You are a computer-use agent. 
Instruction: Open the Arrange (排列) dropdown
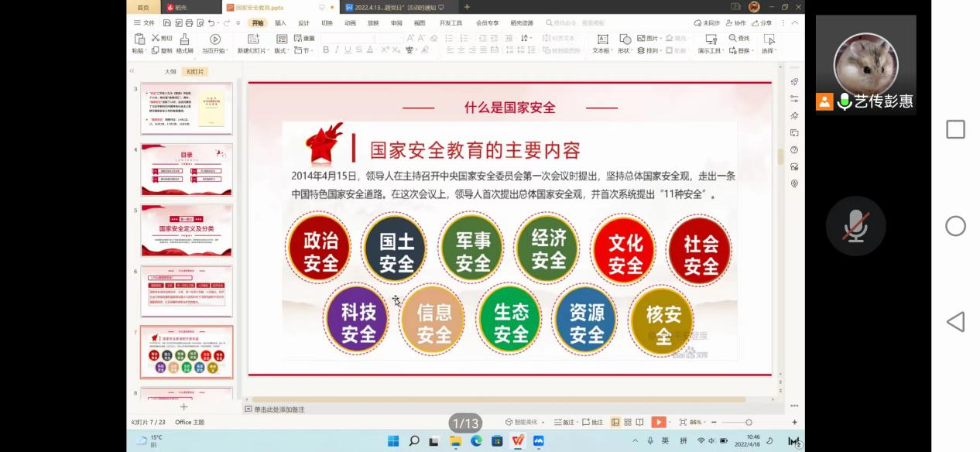(x=649, y=50)
